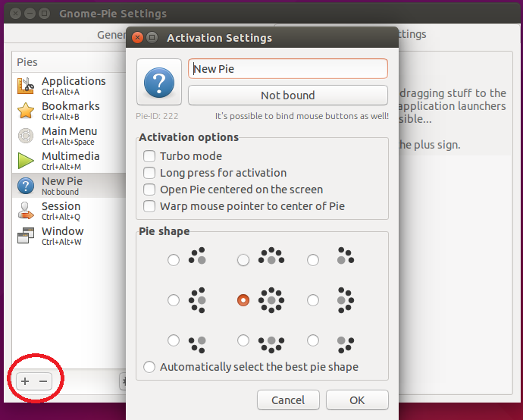Viewport: 523px width, 420px height.
Task: Click the Pie-ID: 222 label
Action: (157, 116)
